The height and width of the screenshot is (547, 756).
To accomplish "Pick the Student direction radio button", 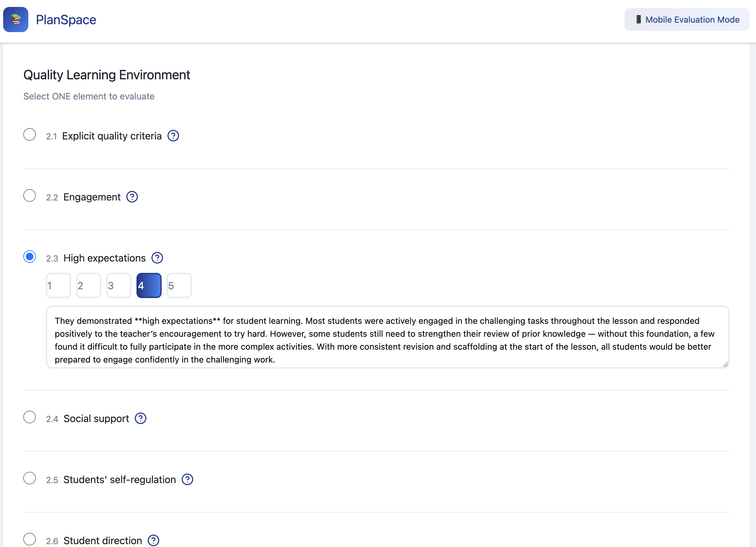I will click(30, 539).
